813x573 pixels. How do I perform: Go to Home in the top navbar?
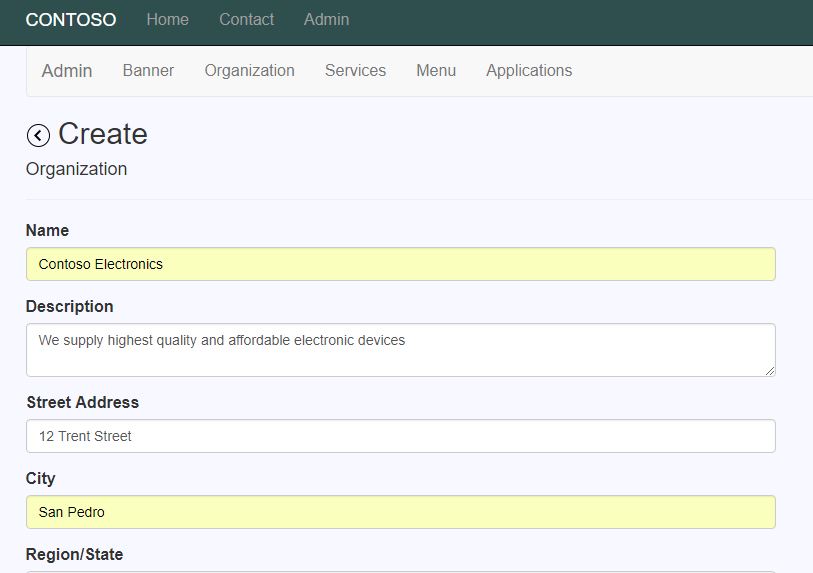click(x=167, y=20)
